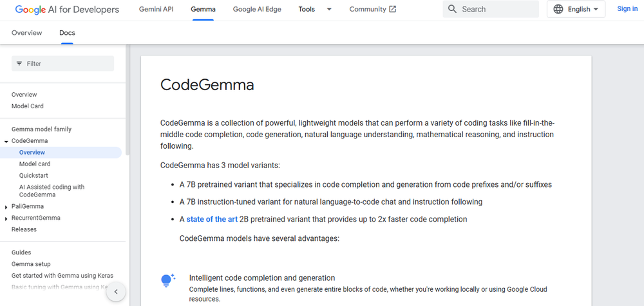The width and height of the screenshot is (644, 306).
Task: Click the 'Guides' sidebar heading
Action: point(21,253)
